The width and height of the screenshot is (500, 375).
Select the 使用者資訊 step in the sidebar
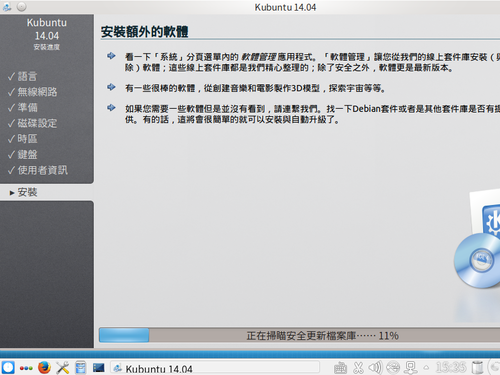tap(42, 170)
